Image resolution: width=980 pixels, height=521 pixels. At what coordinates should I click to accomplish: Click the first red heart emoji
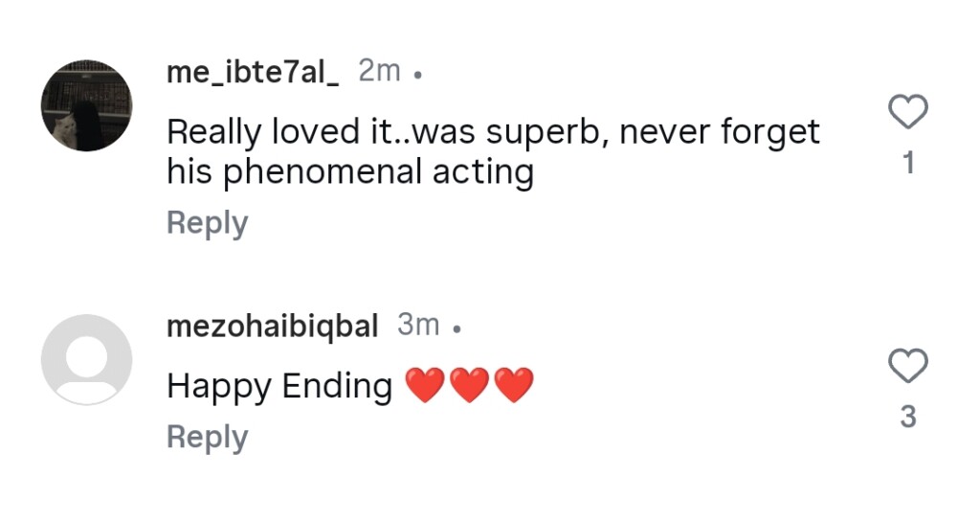pyautogui.click(x=424, y=386)
